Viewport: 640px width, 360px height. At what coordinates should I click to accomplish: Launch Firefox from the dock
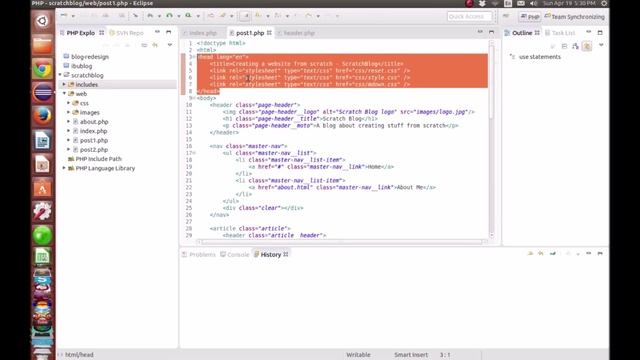click(42, 116)
